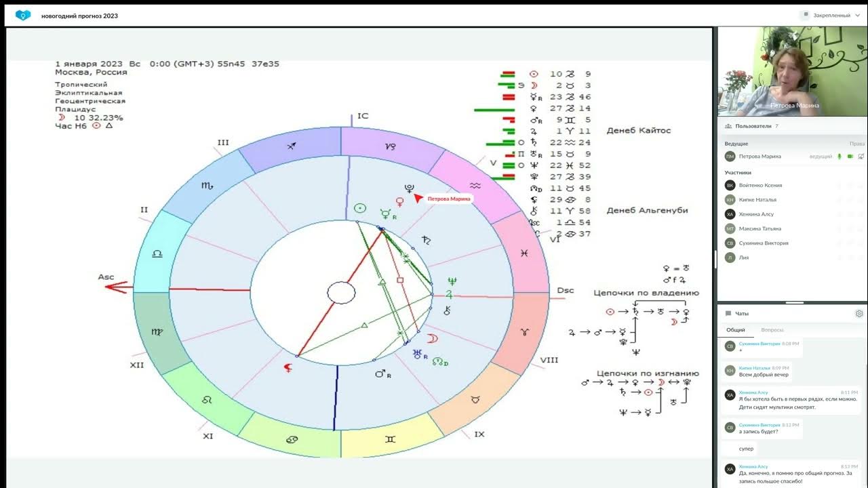Click the ХА avatar in participants list

tap(730, 214)
